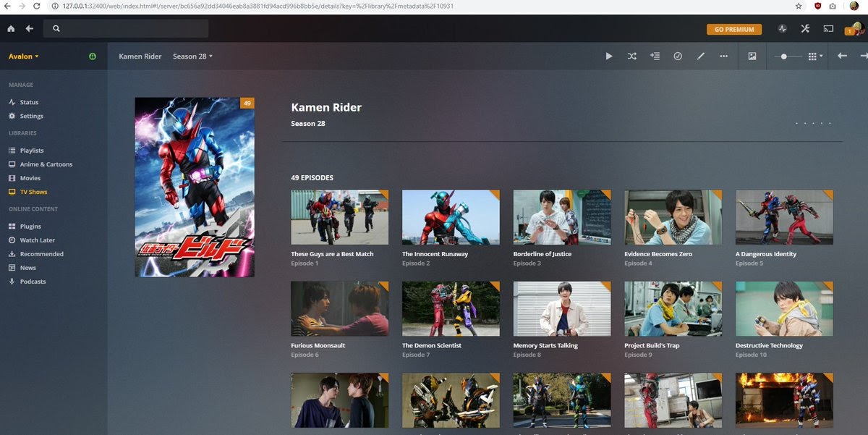
Task: Click Kamen Rider Build poster image
Action: pyautogui.click(x=195, y=187)
